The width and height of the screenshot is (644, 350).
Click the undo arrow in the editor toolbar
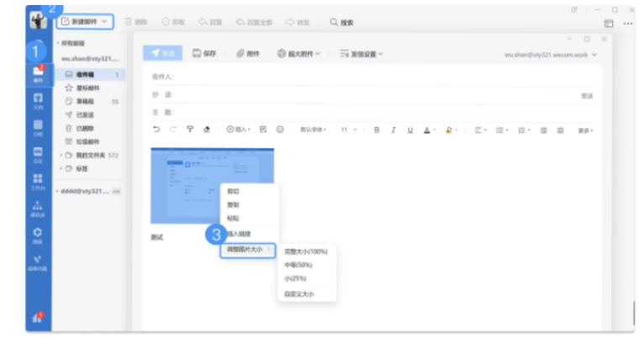156,130
